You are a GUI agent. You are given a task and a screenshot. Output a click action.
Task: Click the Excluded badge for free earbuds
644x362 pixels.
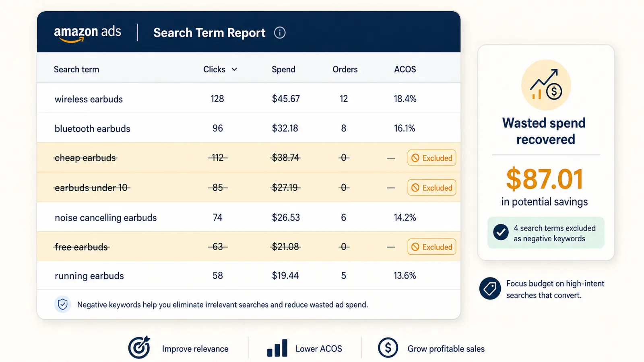pos(432,247)
